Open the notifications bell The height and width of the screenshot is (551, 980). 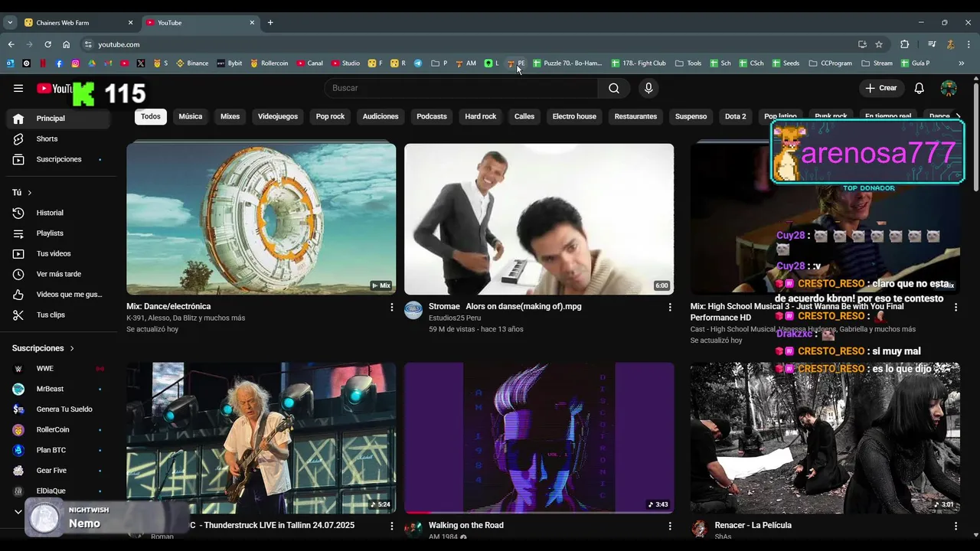[920, 88]
